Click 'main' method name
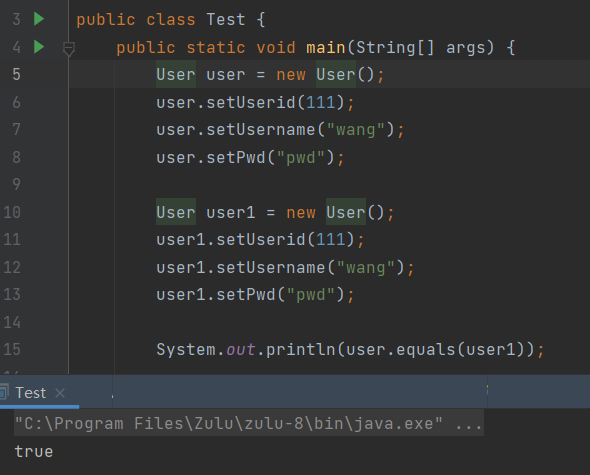This screenshot has width=590, height=475. [x=326, y=47]
